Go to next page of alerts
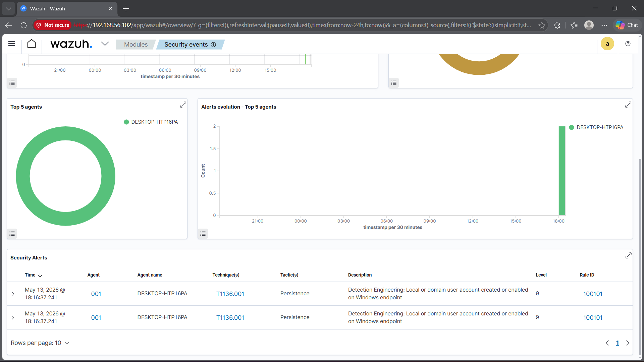 pyautogui.click(x=627, y=343)
